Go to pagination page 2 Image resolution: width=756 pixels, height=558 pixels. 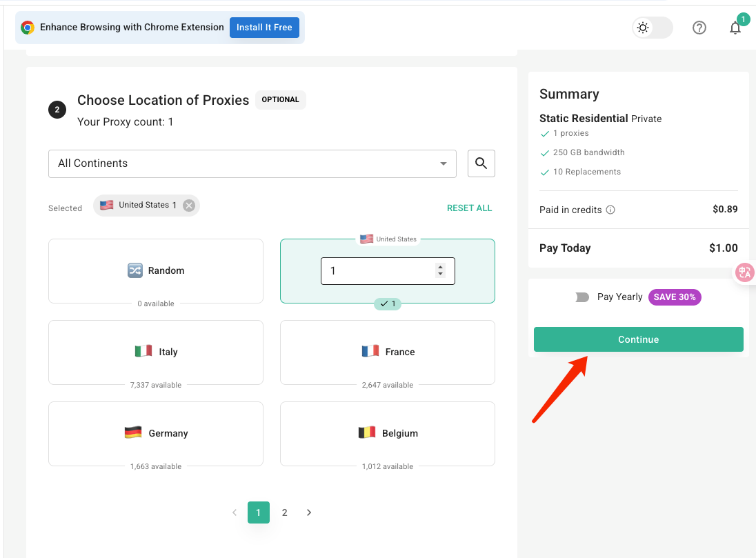(x=284, y=512)
